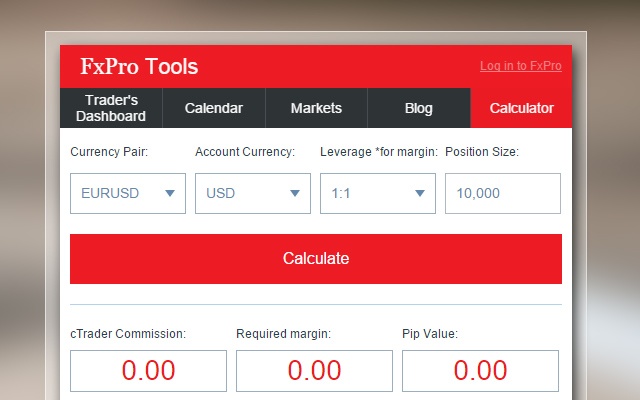Screen dimensions: 640x400
Task: Click the Pip Value label
Action: tap(430, 334)
